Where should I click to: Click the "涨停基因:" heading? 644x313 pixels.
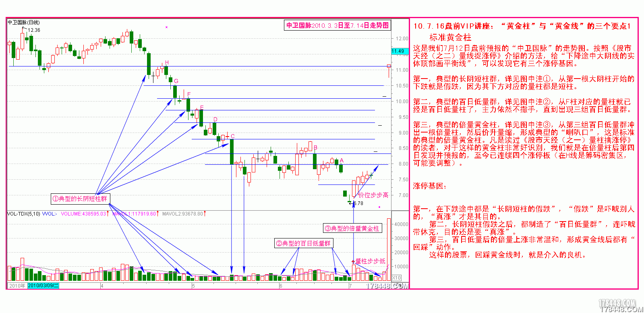[x=430, y=186]
